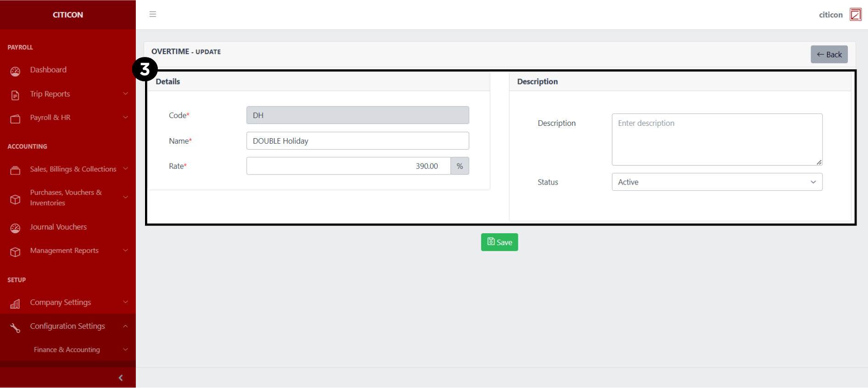Click the Dashboard gauge icon
868x388 pixels.
(15, 71)
